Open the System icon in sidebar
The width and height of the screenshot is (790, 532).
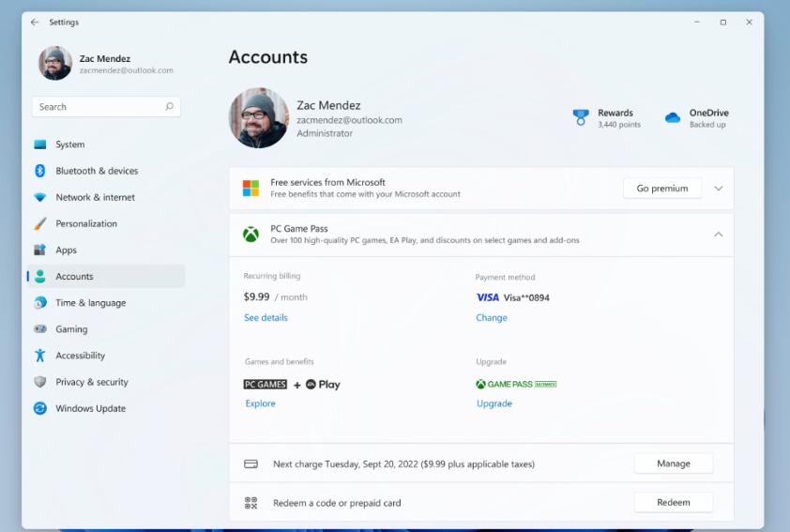tap(39, 144)
